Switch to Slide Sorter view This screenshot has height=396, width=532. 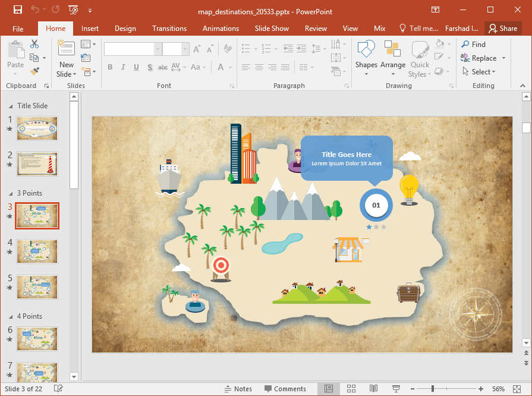351,389
